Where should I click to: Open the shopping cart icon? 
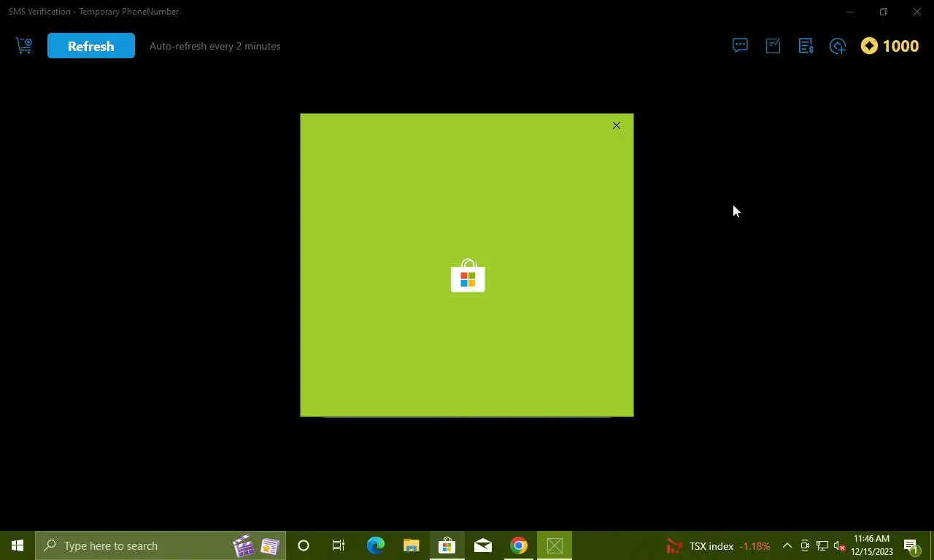point(23,45)
